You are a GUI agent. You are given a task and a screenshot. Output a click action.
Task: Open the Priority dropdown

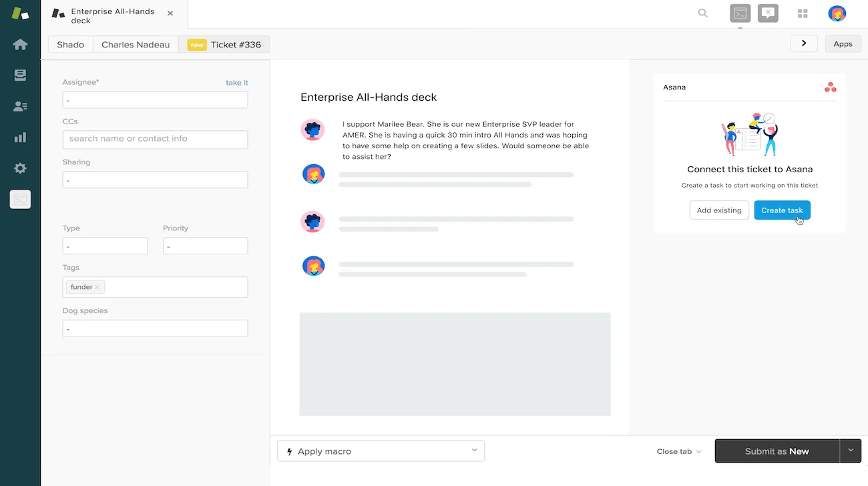(205, 246)
